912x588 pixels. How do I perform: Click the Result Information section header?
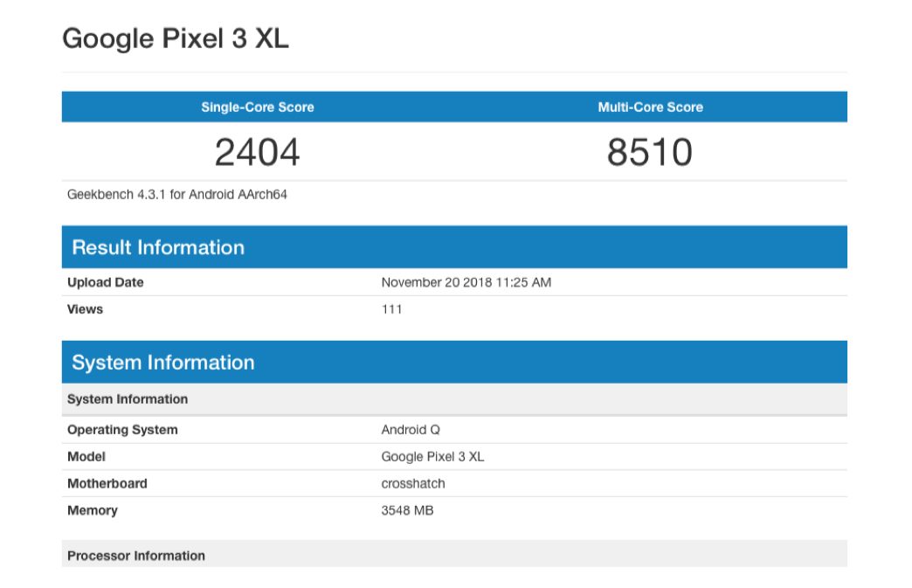(x=158, y=247)
